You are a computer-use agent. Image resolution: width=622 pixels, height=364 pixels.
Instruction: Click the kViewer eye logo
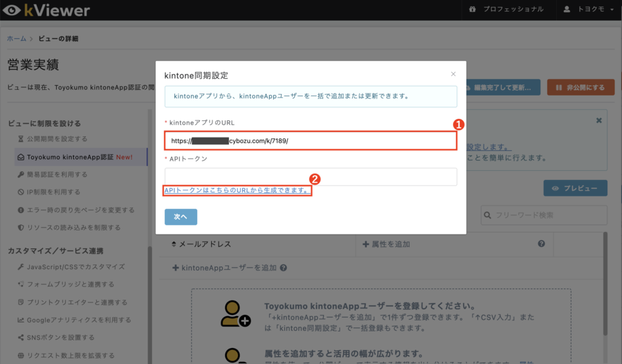(x=11, y=10)
